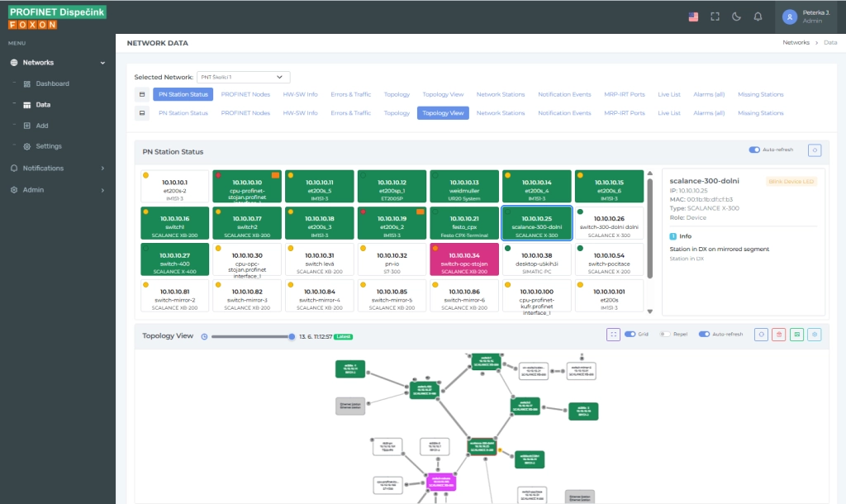
Task: Enable the Repel switch
Action: point(665,334)
